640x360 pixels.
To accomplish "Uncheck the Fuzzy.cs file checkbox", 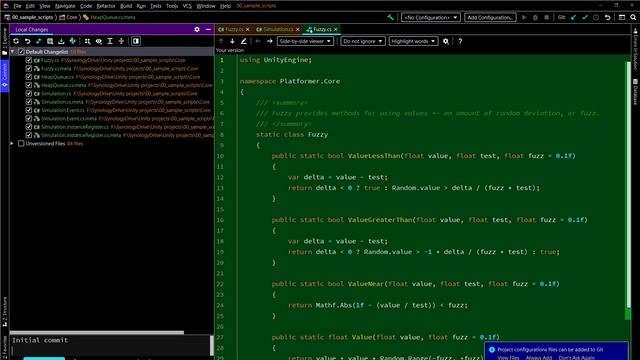I will [x=29, y=60].
